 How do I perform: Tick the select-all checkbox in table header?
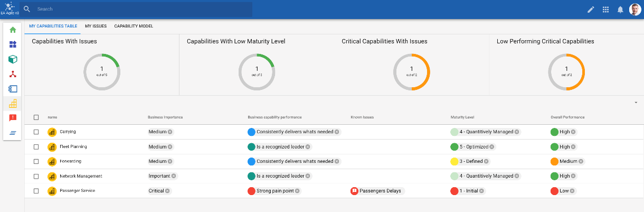coord(36,117)
